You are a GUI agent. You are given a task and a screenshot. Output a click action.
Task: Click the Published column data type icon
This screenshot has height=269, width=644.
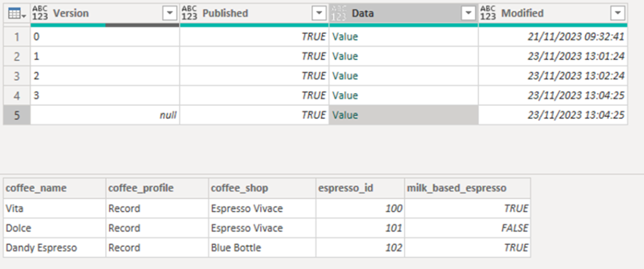click(189, 14)
